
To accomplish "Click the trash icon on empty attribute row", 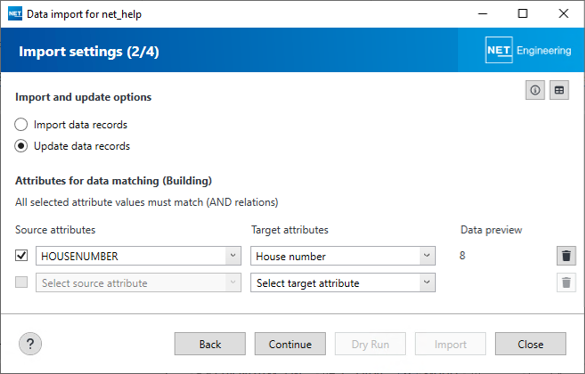I will pyautogui.click(x=566, y=283).
